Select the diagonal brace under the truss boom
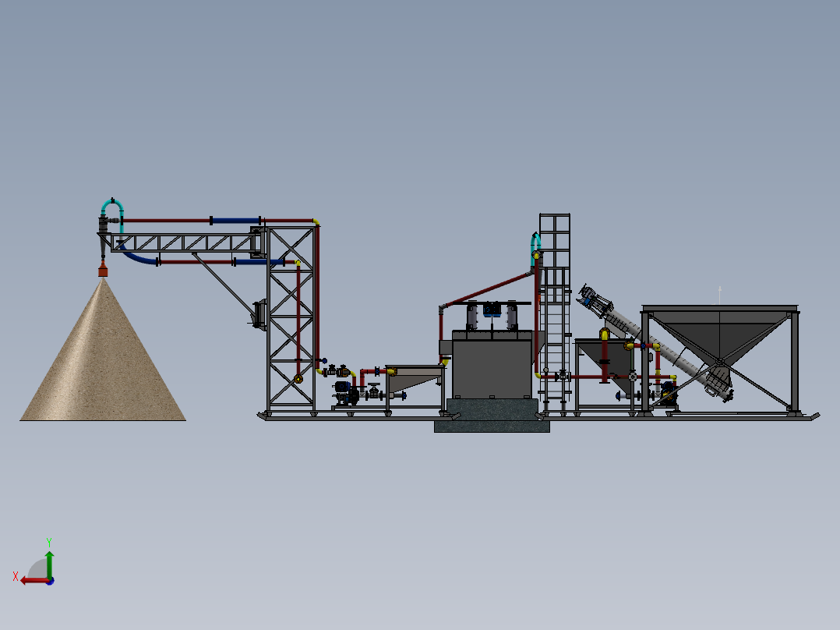The image size is (840, 630). pyautogui.click(x=224, y=284)
